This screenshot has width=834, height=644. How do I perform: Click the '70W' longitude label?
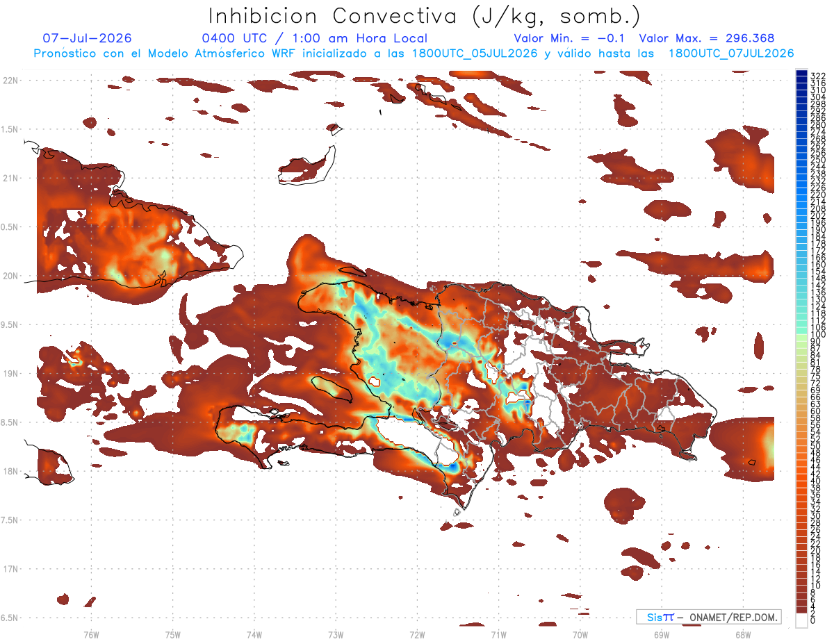pos(580,635)
